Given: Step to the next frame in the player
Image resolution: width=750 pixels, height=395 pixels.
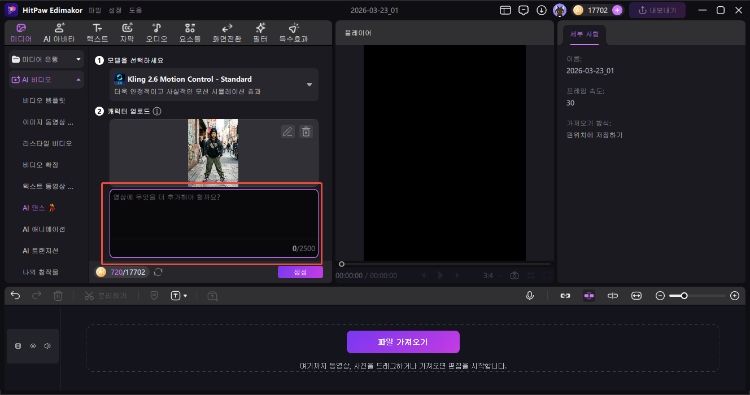Looking at the screenshot, I should click(457, 275).
